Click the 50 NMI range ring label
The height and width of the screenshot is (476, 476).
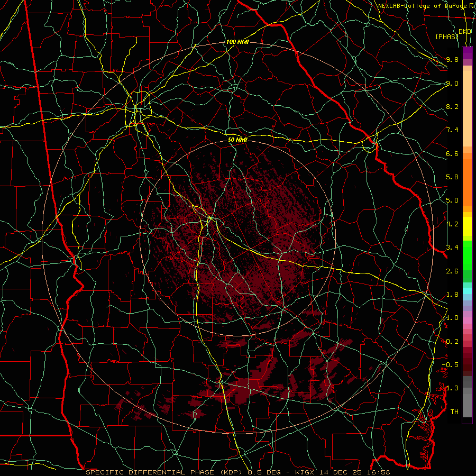point(237,140)
